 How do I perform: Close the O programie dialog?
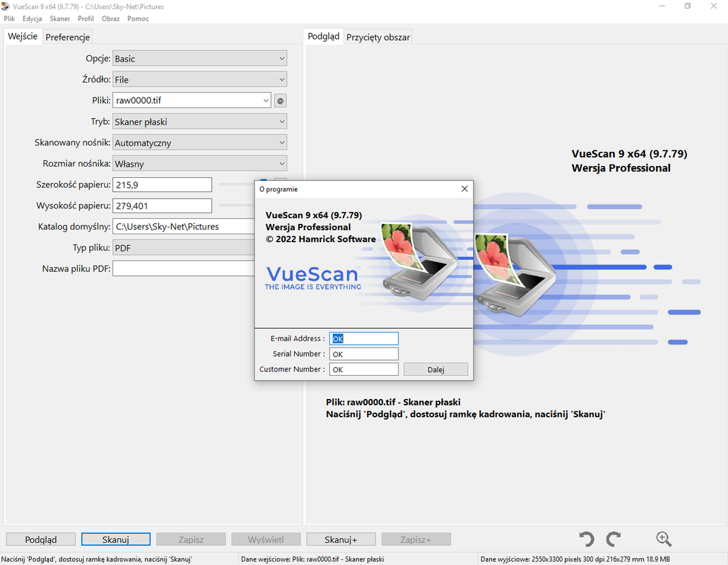click(x=464, y=189)
